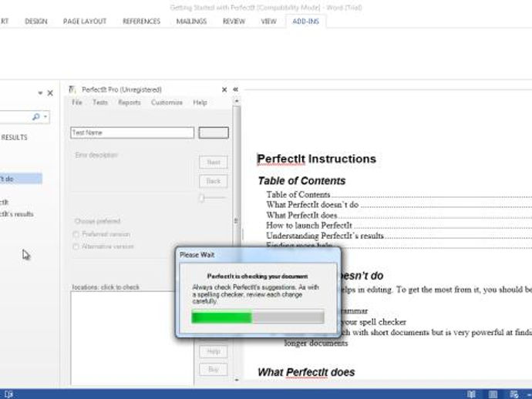Follow the 'Understanding PerfectIt's results' TOC entry

tap(325, 236)
